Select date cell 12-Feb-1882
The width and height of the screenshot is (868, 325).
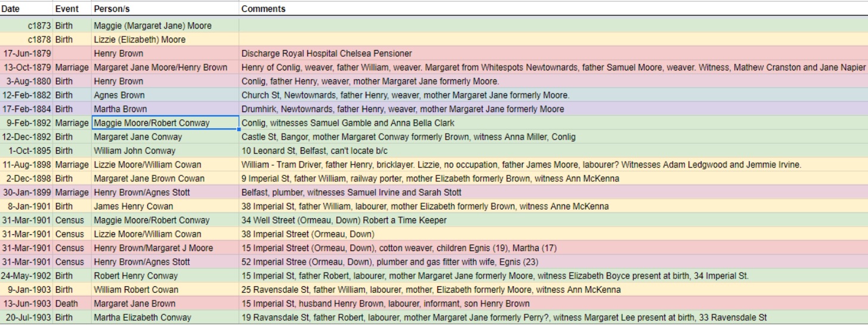pos(26,95)
